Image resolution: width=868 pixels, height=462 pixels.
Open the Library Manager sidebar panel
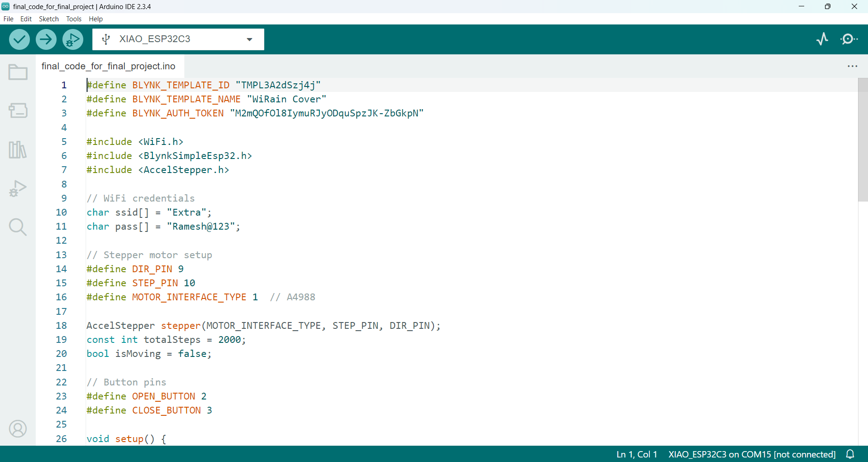coord(18,149)
